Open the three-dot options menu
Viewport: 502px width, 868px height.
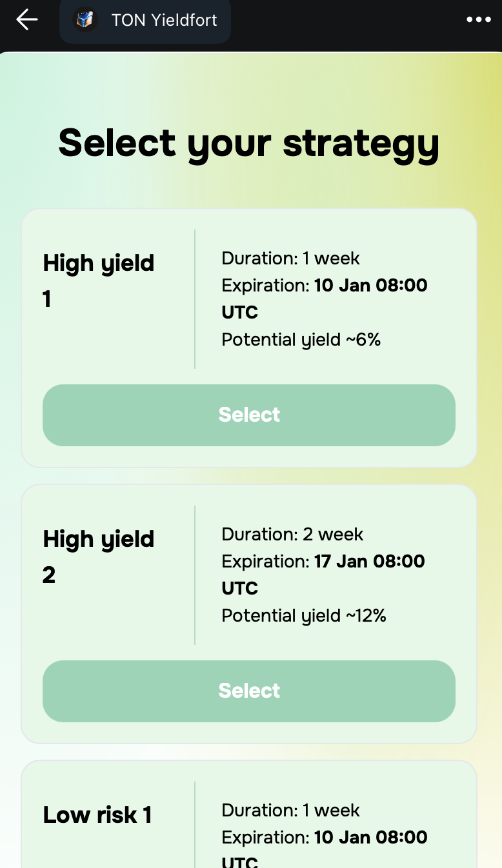click(x=478, y=20)
